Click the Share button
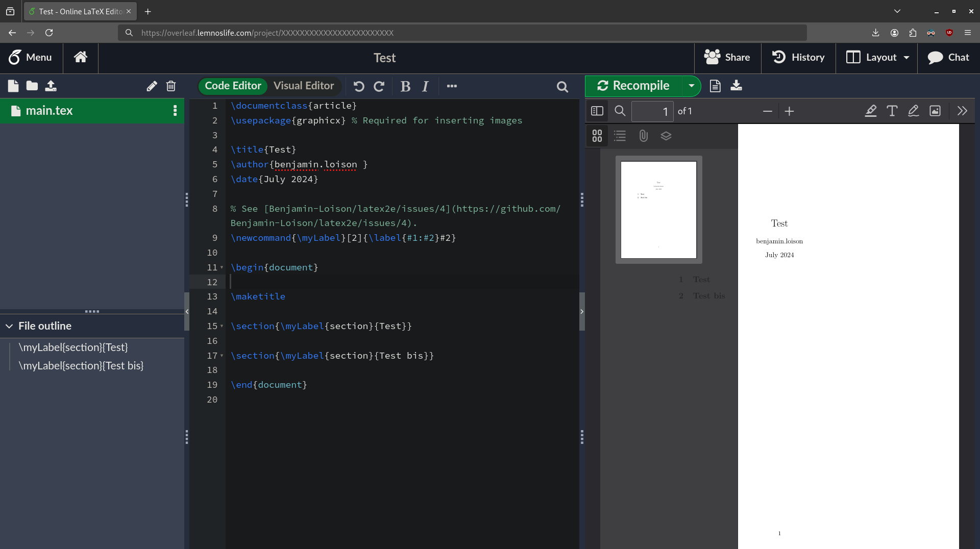This screenshot has height=549, width=980. click(727, 58)
